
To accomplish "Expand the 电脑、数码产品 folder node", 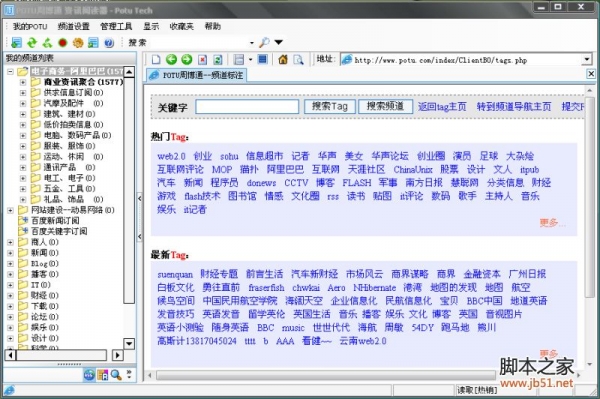I will pos(23,135).
